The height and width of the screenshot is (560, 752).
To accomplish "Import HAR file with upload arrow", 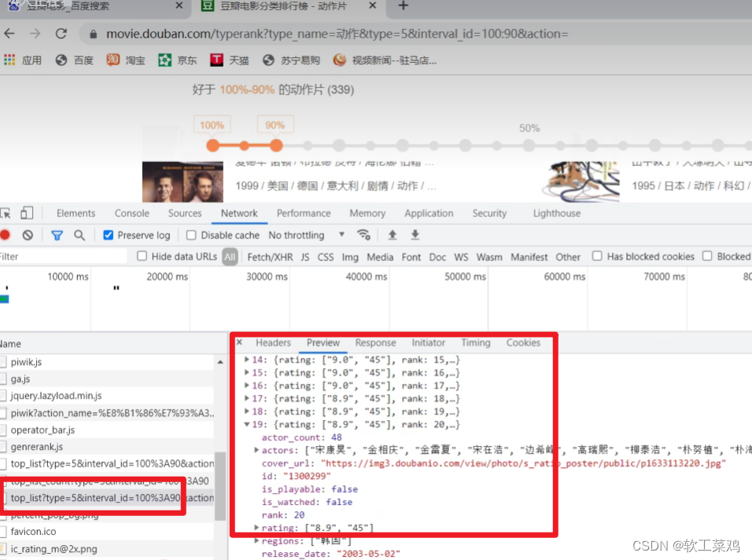I will tap(393, 235).
